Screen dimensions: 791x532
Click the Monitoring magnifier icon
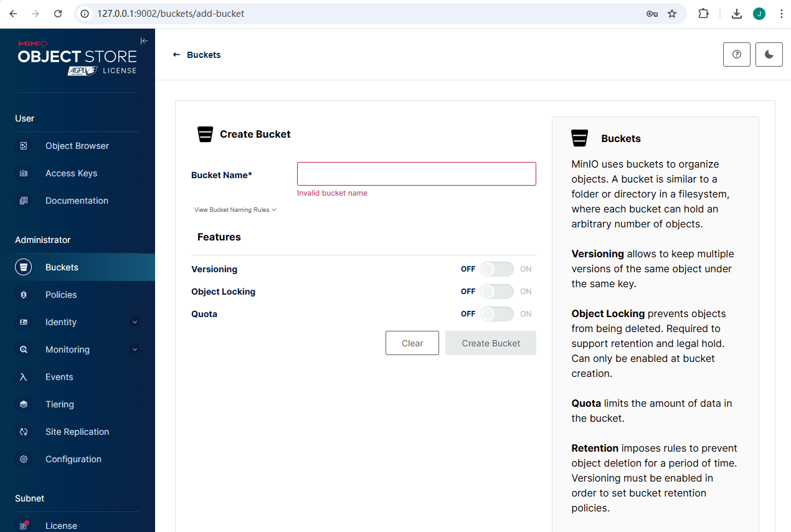(24, 349)
